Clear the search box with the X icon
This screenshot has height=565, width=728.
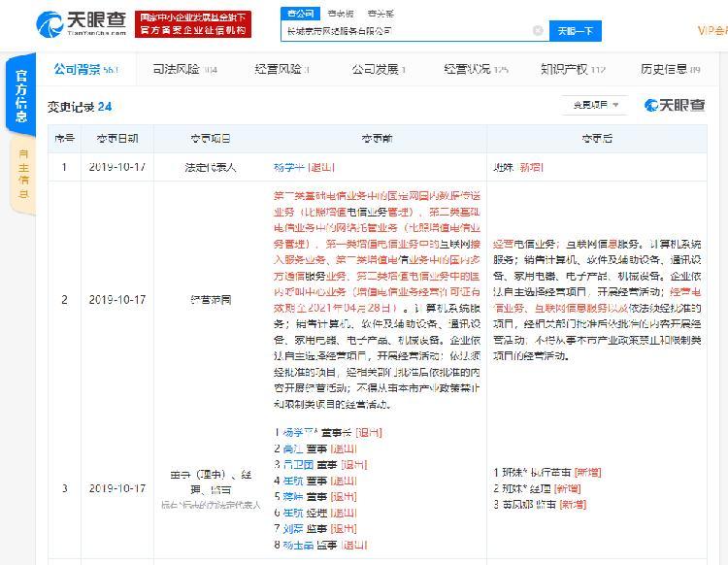pyautogui.click(x=538, y=31)
